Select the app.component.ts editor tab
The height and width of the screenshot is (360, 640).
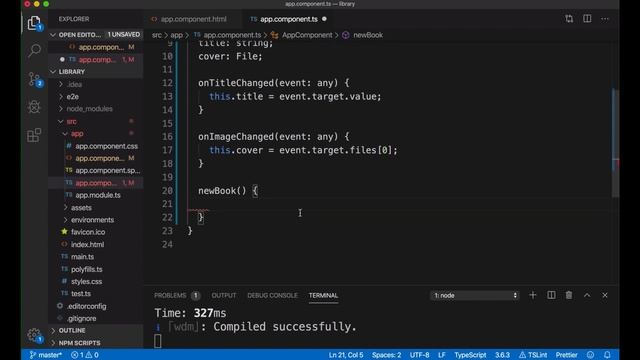pyautogui.click(x=288, y=19)
